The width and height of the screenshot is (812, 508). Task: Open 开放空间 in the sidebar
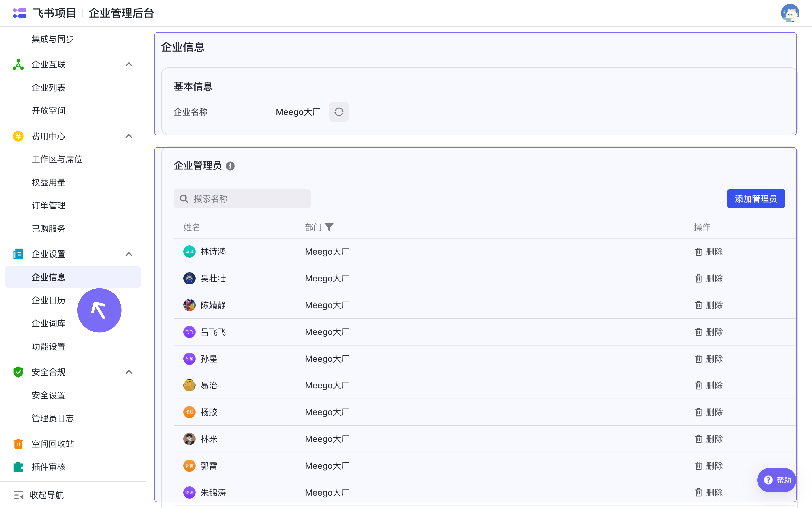(x=49, y=111)
